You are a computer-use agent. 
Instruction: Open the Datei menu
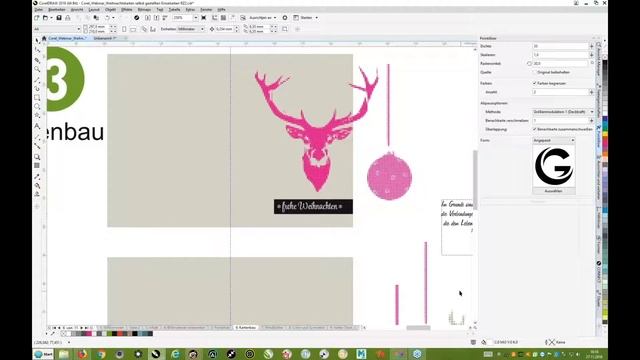tap(38, 9)
